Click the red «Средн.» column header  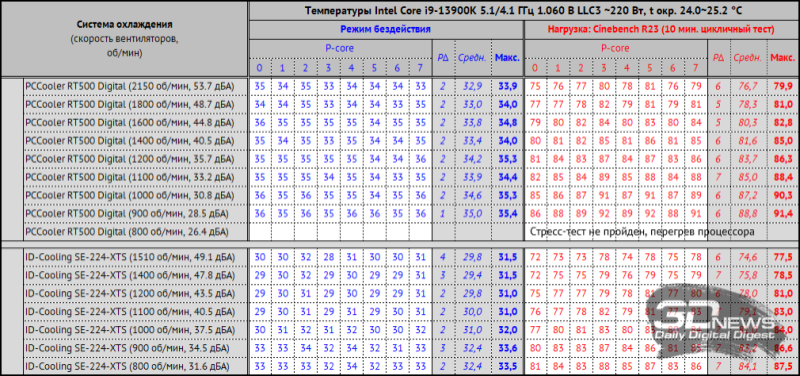[x=748, y=57]
